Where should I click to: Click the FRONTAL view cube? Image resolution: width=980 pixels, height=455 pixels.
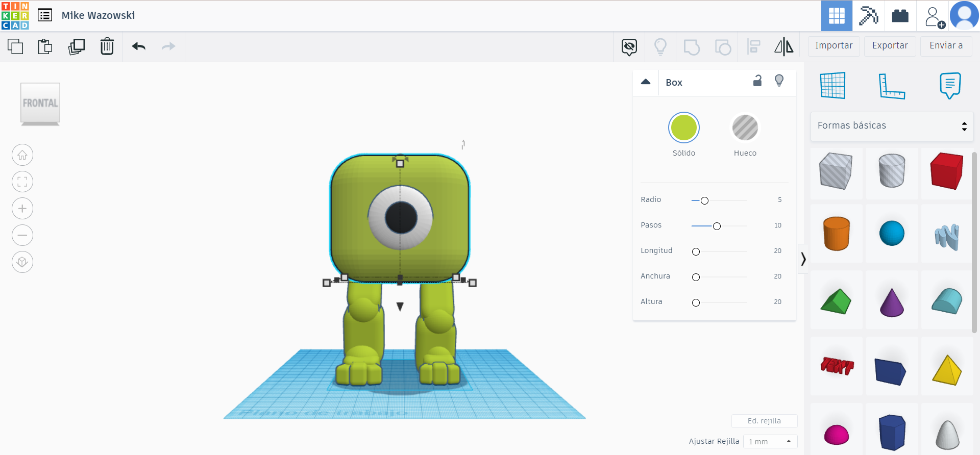(40, 104)
